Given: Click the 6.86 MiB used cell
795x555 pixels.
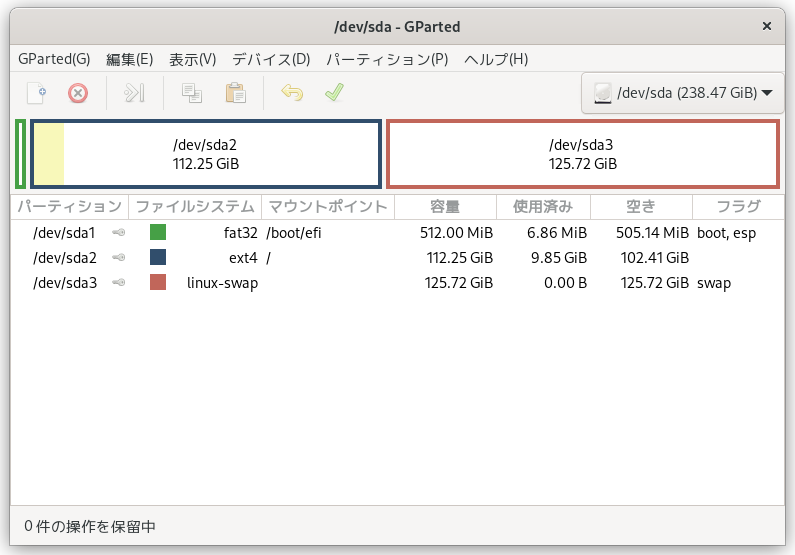Looking at the screenshot, I should [x=557, y=233].
